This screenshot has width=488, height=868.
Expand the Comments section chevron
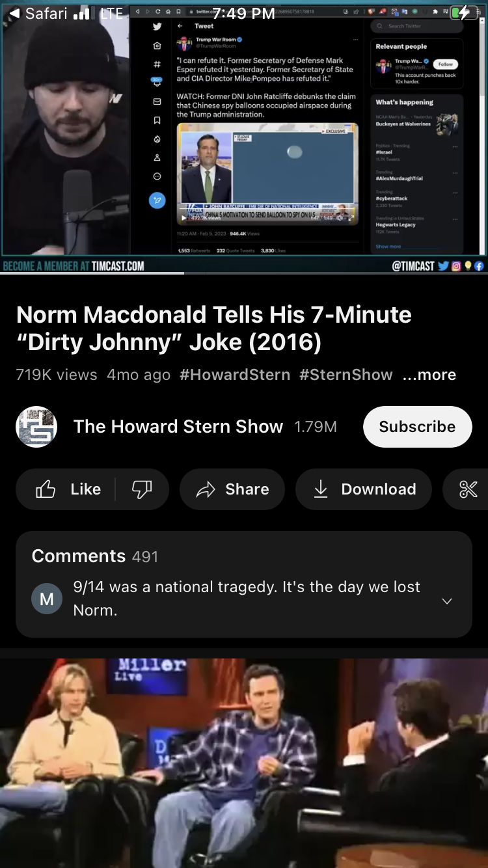(x=447, y=601)
